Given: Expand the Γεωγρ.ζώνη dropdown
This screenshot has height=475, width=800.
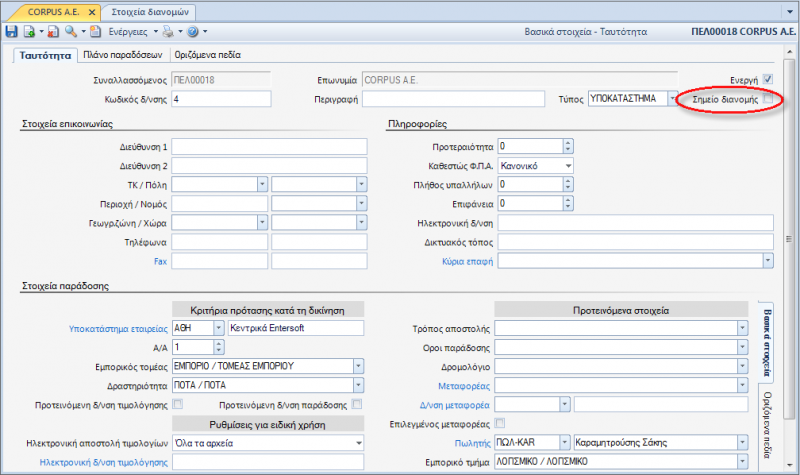Looking at the screenshot, I should click(262, 222).
